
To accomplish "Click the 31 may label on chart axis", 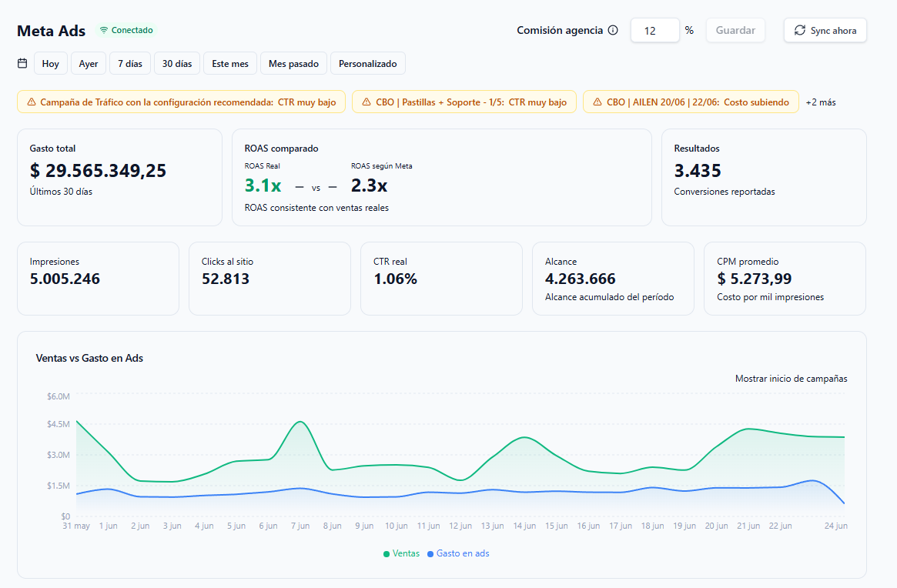I will click(x=76, y=526).
